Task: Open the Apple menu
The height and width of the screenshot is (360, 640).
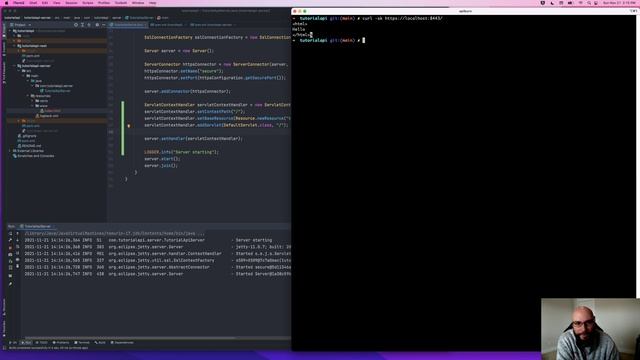Action: (6, 3)
